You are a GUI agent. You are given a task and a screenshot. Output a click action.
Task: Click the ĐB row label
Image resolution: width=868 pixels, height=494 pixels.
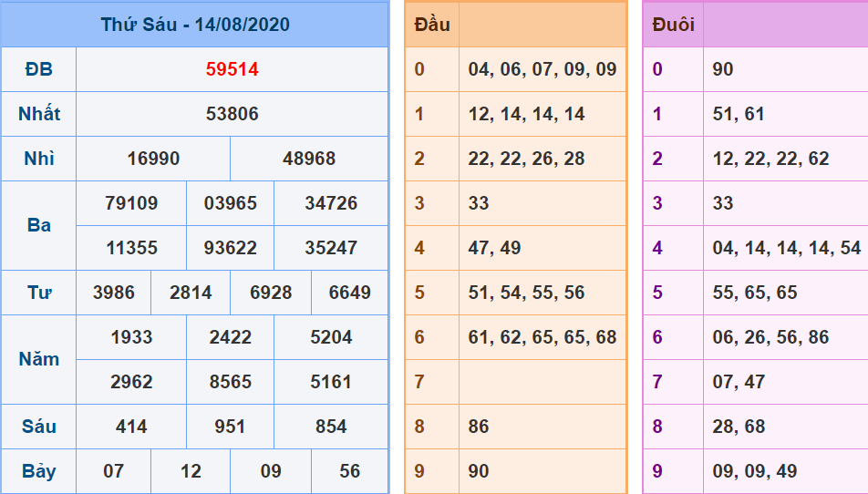(39, 69)
